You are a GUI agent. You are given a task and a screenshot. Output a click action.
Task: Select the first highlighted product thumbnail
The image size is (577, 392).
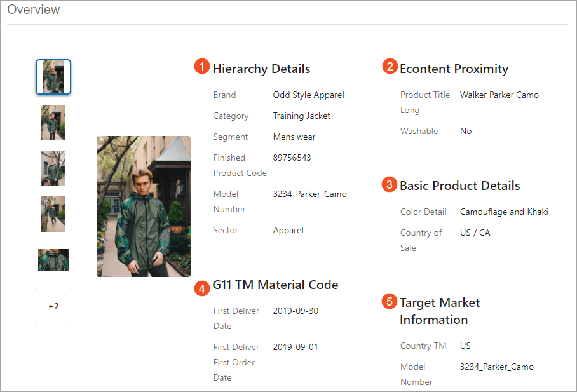pyautogui.click(x=53, y=77)
